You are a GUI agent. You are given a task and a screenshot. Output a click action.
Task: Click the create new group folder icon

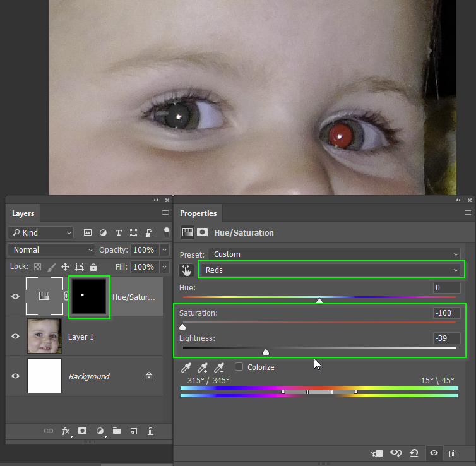(x=117, y=431)
